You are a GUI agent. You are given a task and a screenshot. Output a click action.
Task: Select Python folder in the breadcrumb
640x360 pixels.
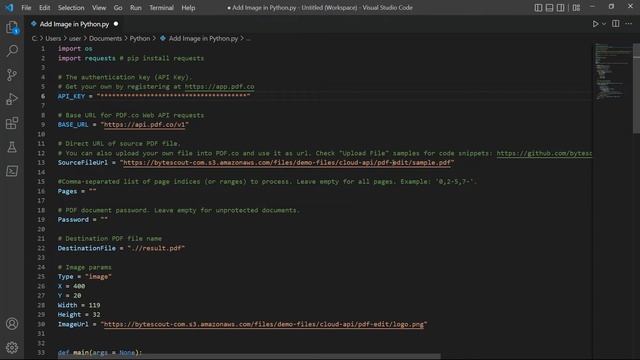coord(140,38)
